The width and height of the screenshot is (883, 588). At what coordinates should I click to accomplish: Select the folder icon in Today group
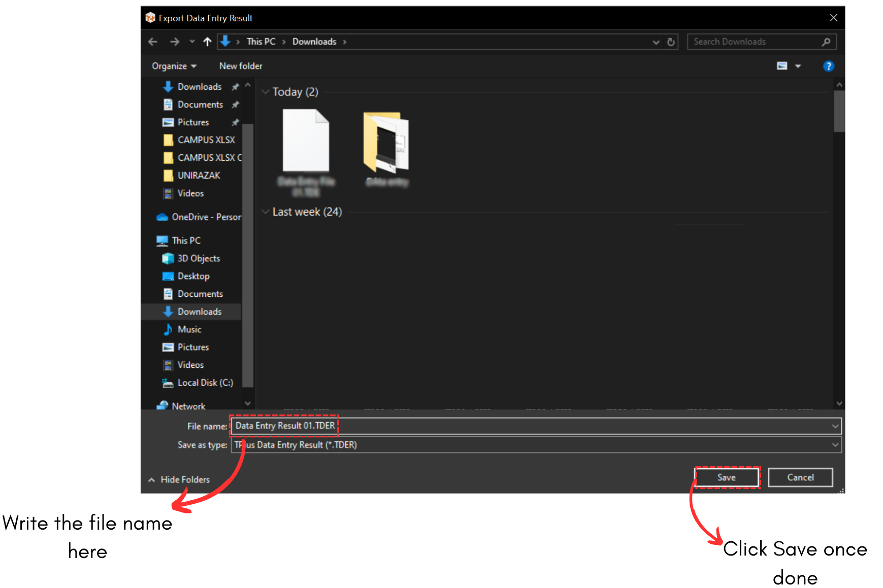pos(386,142)
